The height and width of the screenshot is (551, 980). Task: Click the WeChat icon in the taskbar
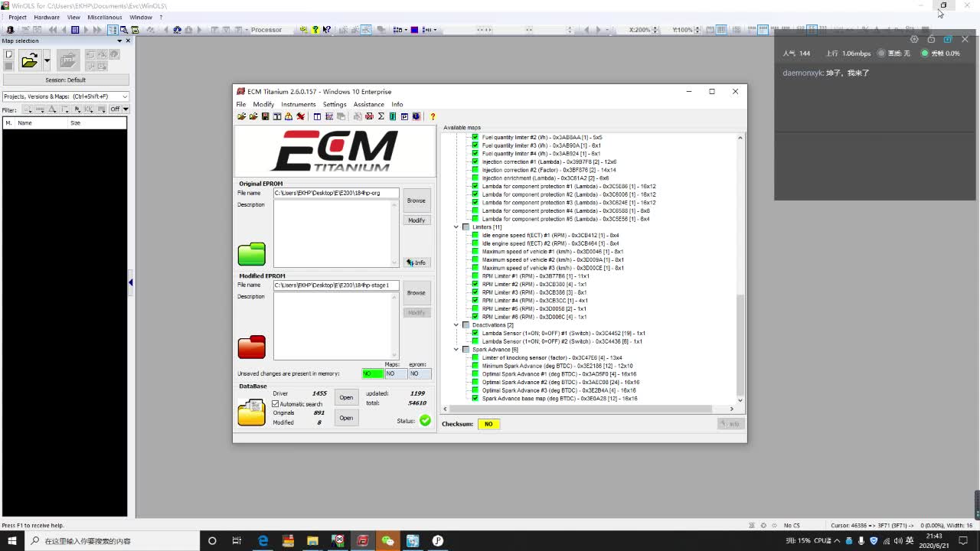tap(388, 541)
